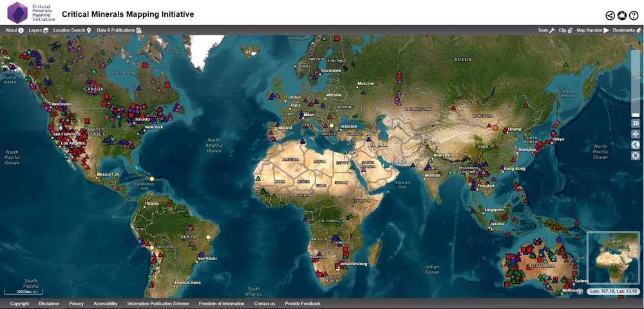
Task: Open the Disclaimer link
Action: point(49,304)
